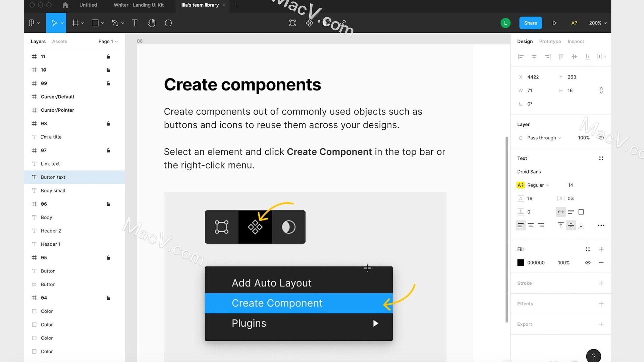
Task: Switch to the Assets tab
Action: coord(59,42)
